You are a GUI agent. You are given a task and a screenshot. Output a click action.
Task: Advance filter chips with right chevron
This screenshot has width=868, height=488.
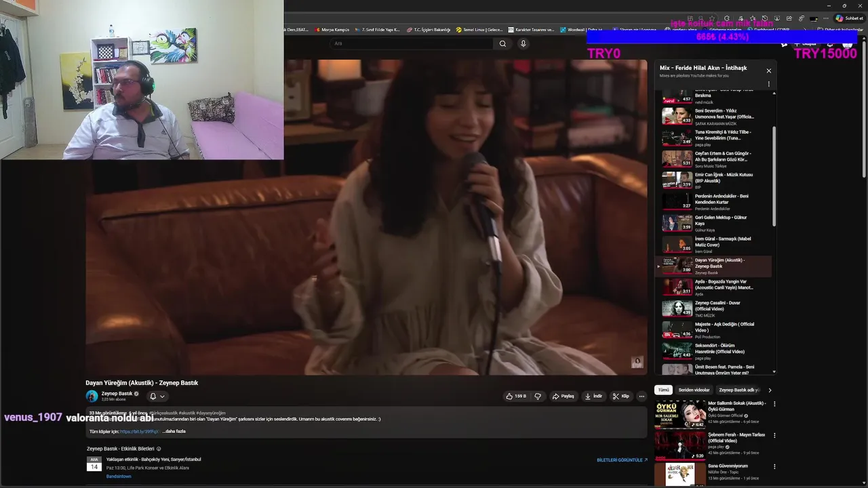pyautogui.click(x=770, y=390)
